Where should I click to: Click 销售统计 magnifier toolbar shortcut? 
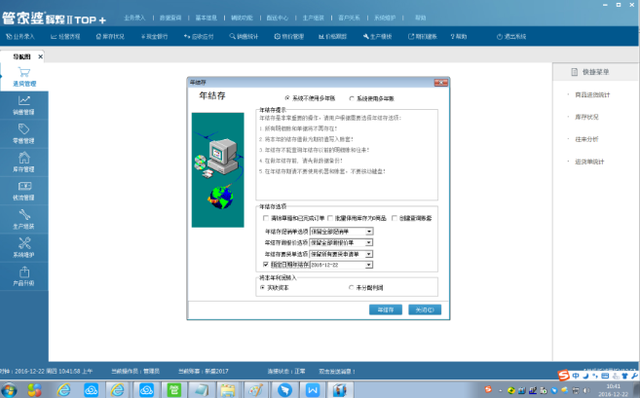pyautogui.click(x=244, y=36)
